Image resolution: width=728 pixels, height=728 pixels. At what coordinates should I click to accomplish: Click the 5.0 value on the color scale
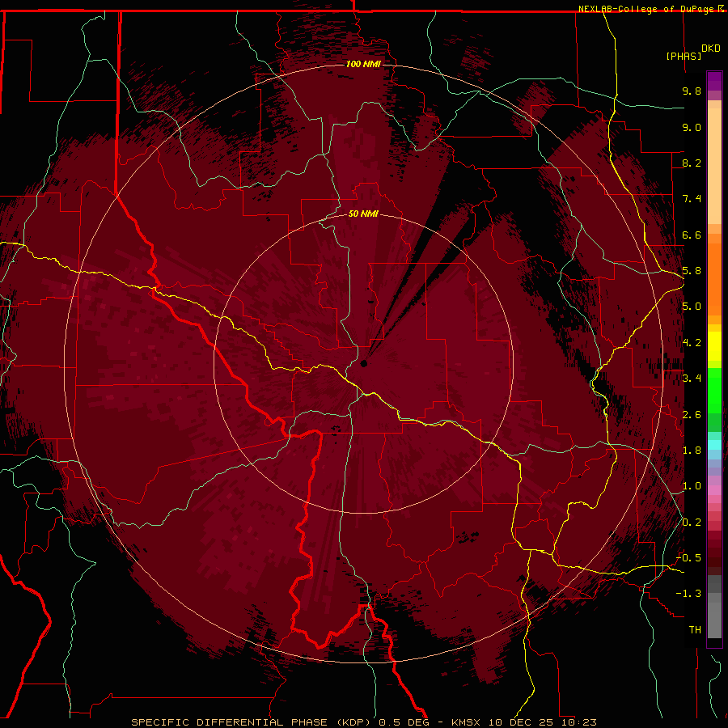click(692, 307)
